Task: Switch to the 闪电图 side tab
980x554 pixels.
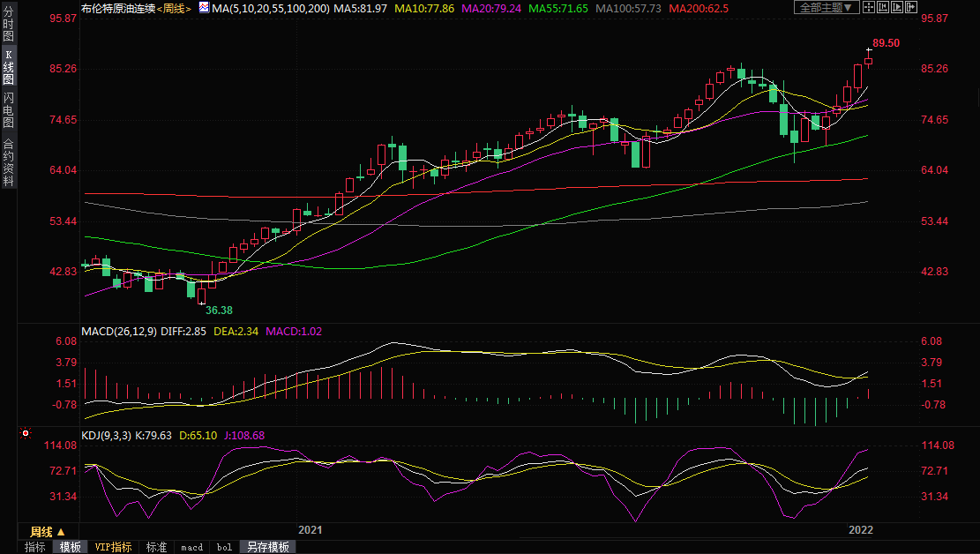Action: (8, 109)
